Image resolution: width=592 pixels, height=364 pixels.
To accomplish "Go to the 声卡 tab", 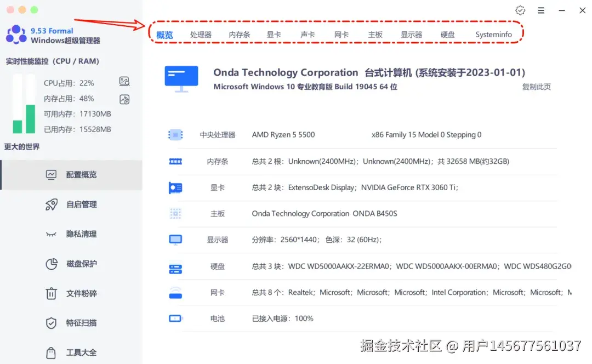I will point(308,35).
